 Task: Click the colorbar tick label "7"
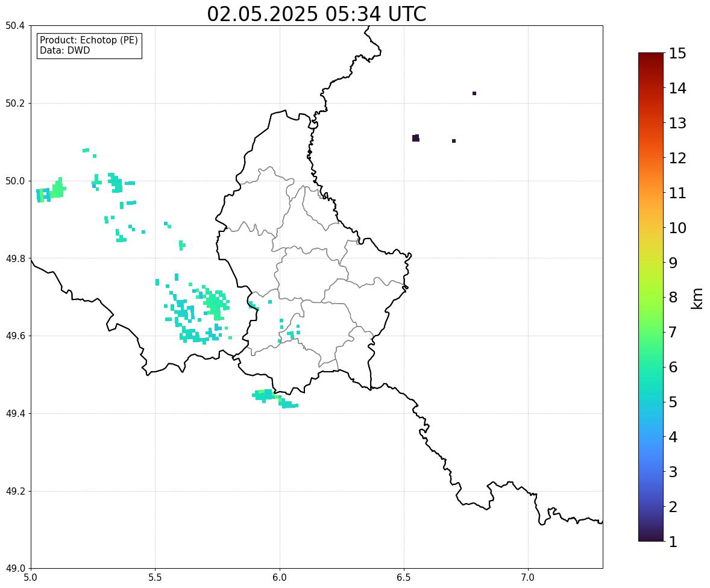[x=673, y=332]
